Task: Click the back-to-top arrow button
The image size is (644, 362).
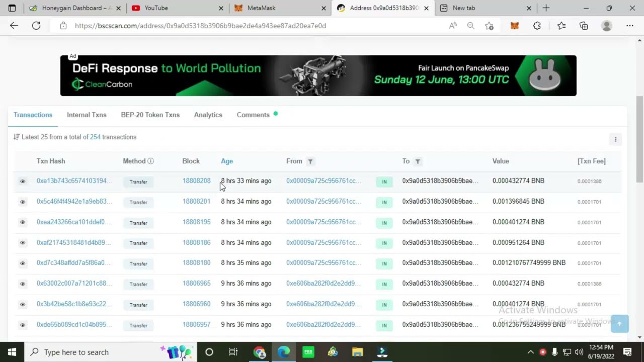Action: click(x=620, y=323)
